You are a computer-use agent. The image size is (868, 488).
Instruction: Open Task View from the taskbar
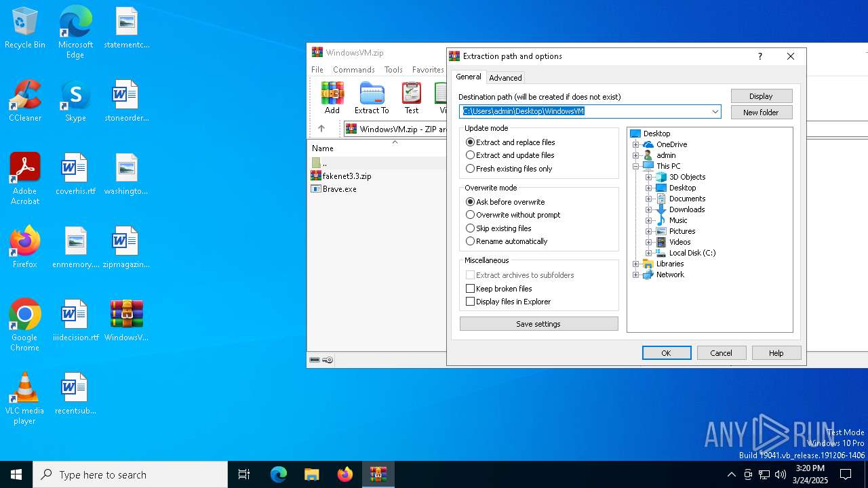[244, 474]
